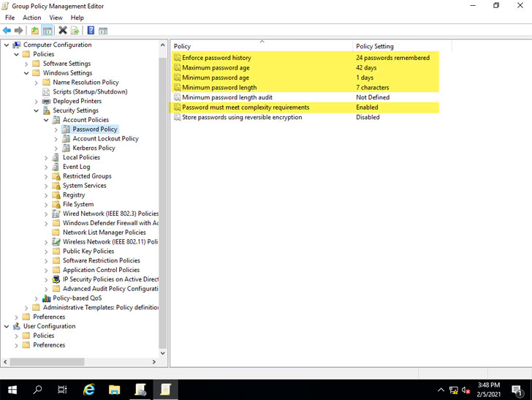
Task: Click the Computer Configuration node icon
Action: pyautogui.click(x=17, y=45)
